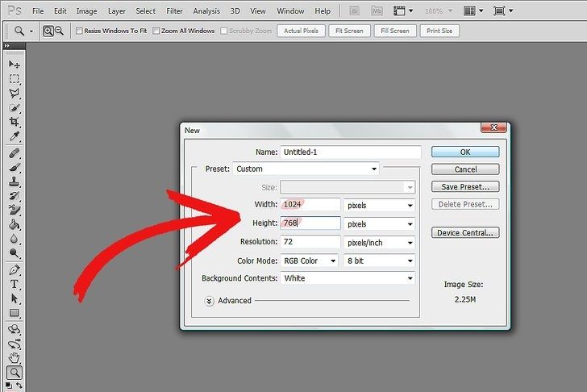This screenshot has width=587, height=392.
Task: Activate the Hand tool
Action: click(15, 357)
